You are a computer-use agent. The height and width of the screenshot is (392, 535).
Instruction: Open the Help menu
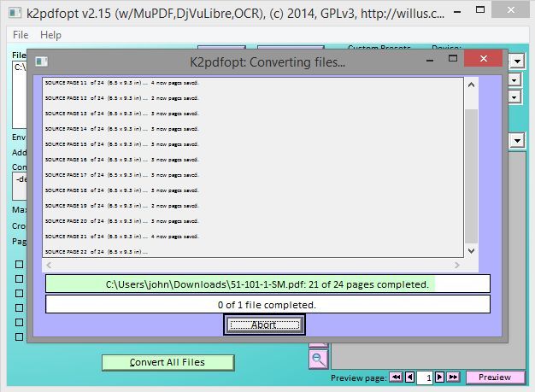(x=50, y=35)
